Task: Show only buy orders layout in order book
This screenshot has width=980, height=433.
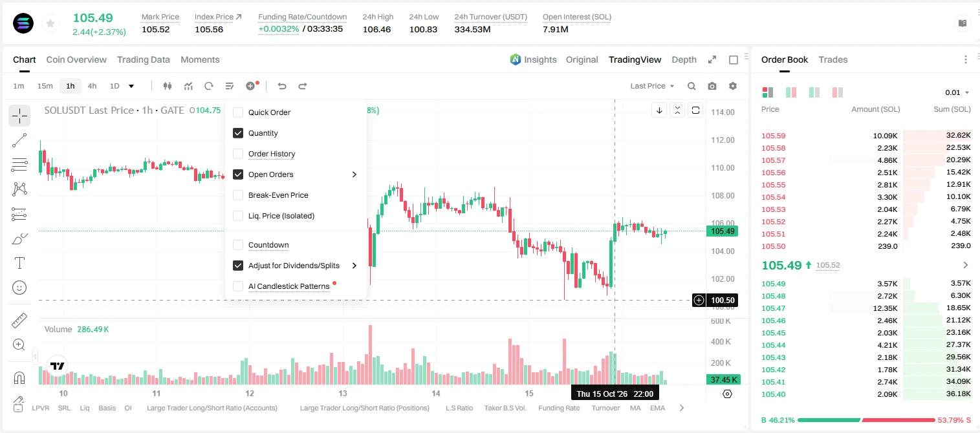Action: [814, 92]
